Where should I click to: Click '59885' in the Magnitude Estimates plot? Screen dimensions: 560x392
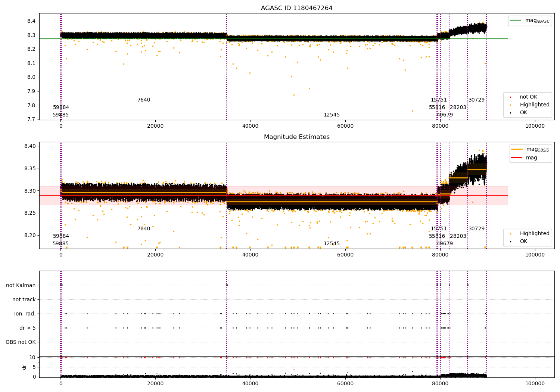pyautogui.click(x=61, y=244)
